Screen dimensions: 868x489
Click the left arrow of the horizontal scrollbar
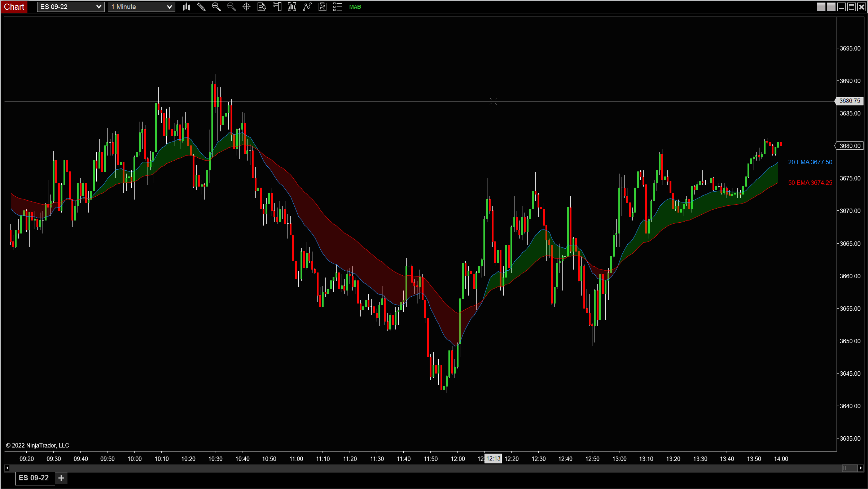tap(7, 468)
